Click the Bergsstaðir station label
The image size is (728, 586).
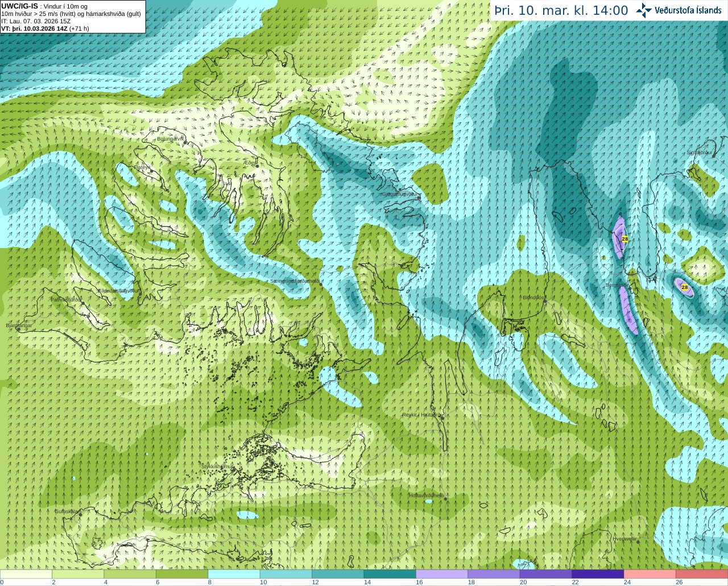click(617, 285)
